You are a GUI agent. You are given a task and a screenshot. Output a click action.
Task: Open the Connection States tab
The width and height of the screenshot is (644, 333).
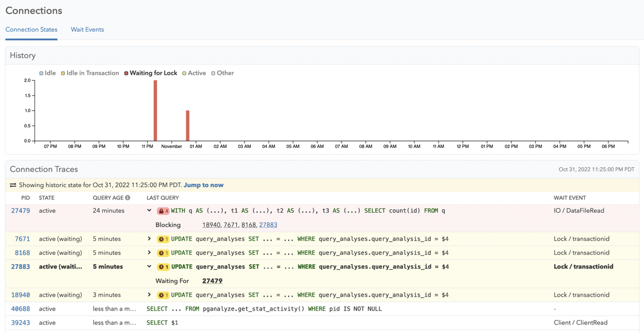[31, 29]
